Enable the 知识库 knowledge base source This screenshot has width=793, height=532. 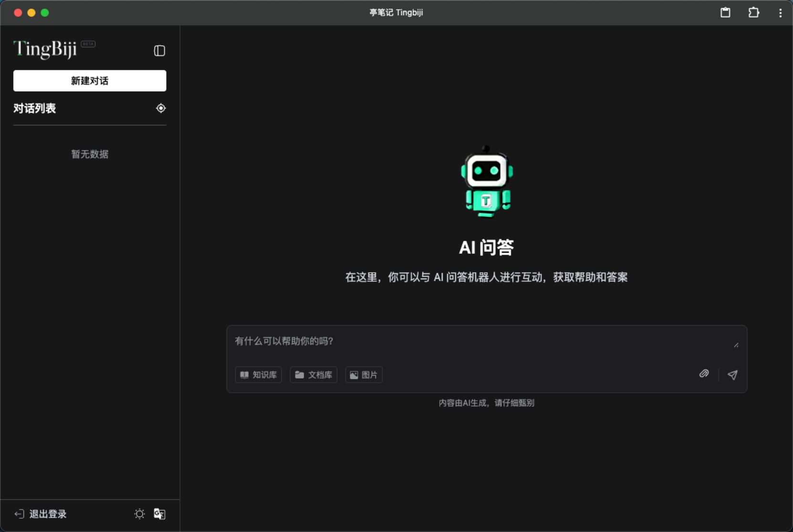pyautogui.click(x=258, y=375)
